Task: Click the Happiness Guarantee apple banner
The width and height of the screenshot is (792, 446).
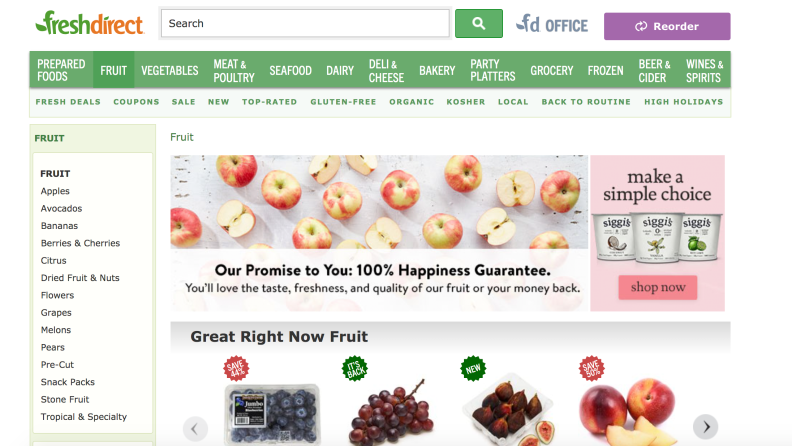Action: [379, 233]
